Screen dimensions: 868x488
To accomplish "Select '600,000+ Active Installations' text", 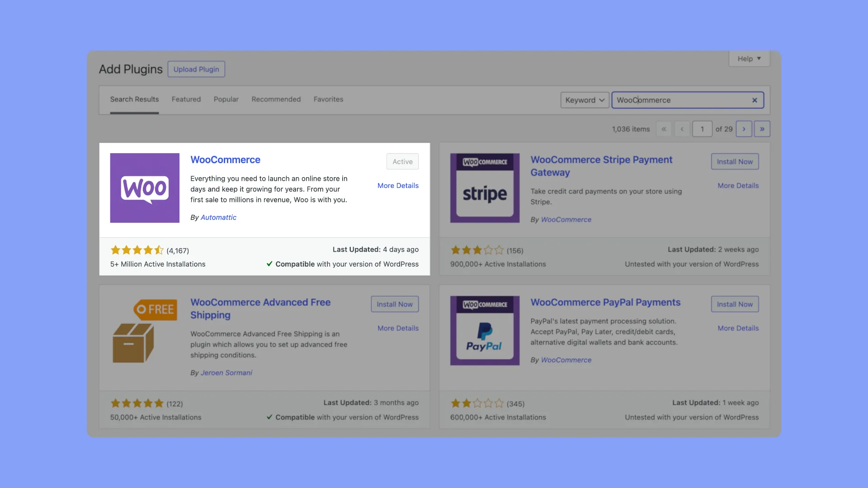I will (x=498, y=418).
